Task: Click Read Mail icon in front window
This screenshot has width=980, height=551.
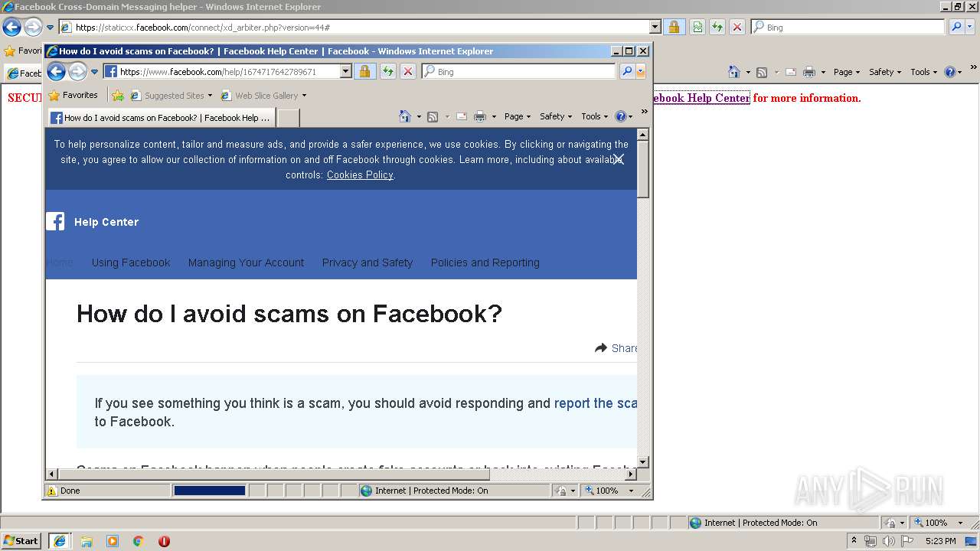Action: 462,116
